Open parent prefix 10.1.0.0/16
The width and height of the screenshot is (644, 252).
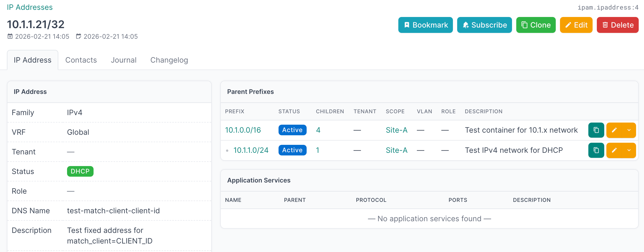pyautogui.click(x=243, y=130)
